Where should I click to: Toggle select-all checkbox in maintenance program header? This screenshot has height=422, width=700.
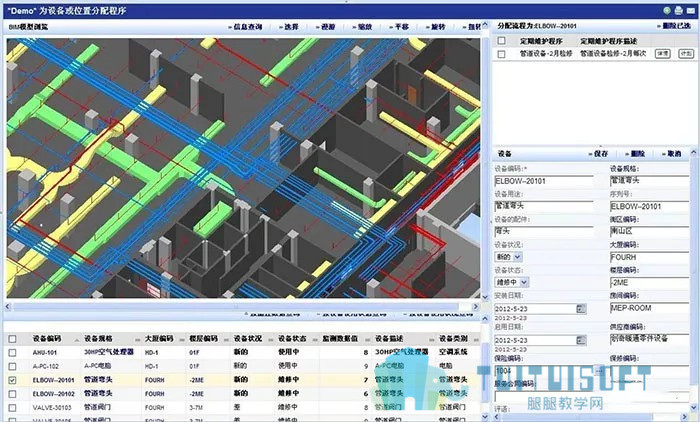(x=502, y=41)
